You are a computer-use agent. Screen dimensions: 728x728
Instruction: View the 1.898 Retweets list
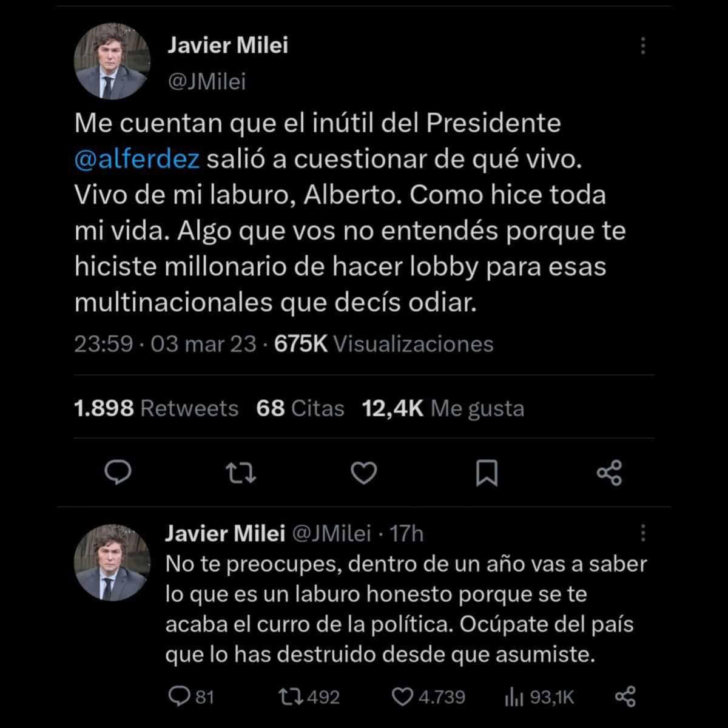tap(156, 408)
